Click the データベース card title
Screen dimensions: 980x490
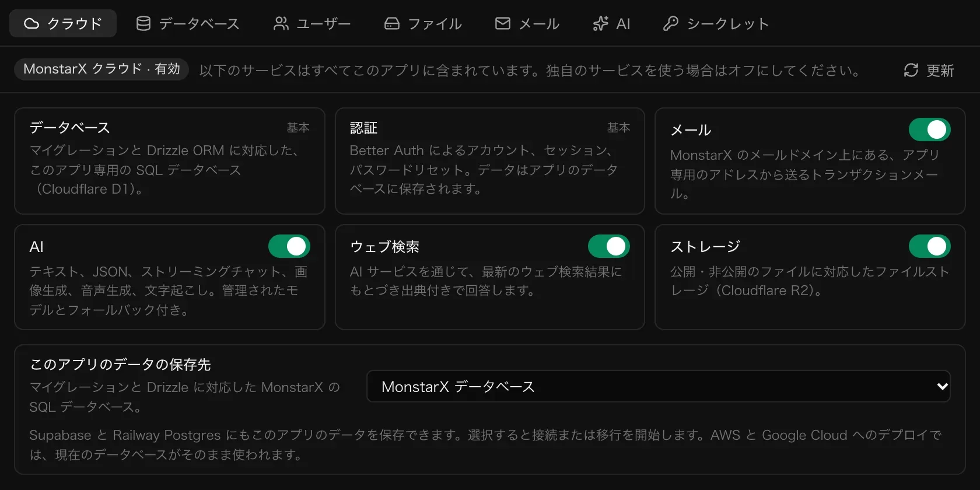[69, 128]
